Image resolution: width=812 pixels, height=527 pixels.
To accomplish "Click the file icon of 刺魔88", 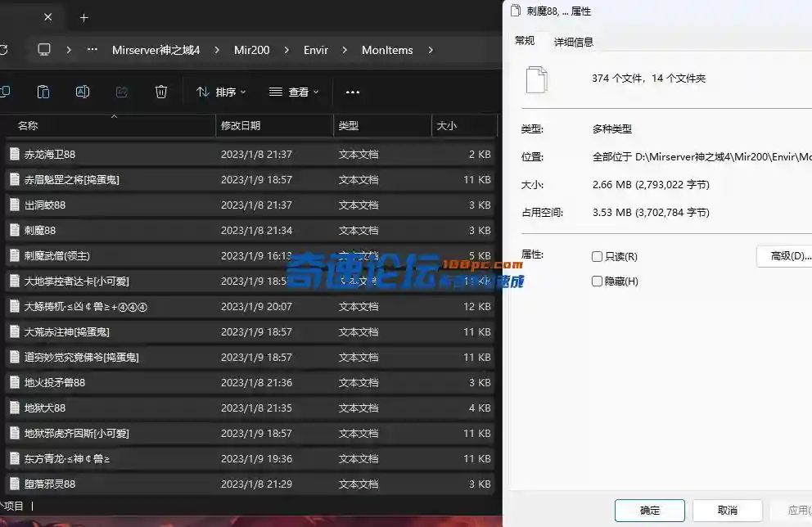I will [x=15, y=230].
